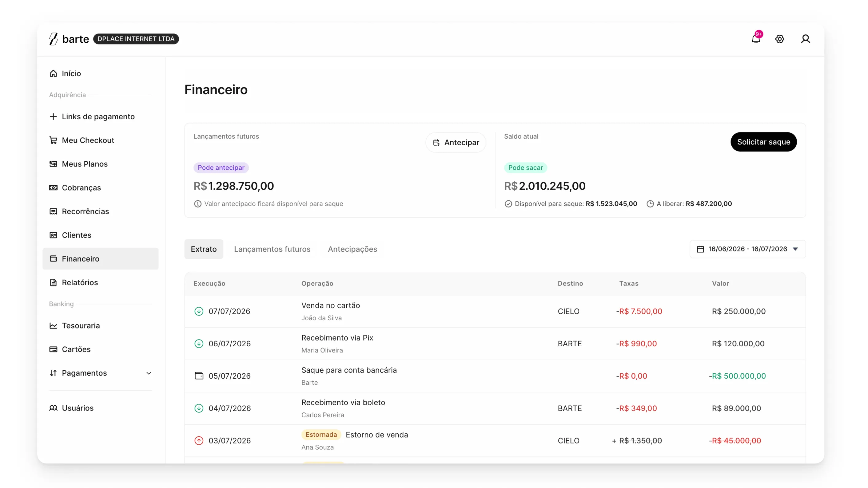
Task: Click the Pagamentos arrows icon
Action: tap(53, 373)
